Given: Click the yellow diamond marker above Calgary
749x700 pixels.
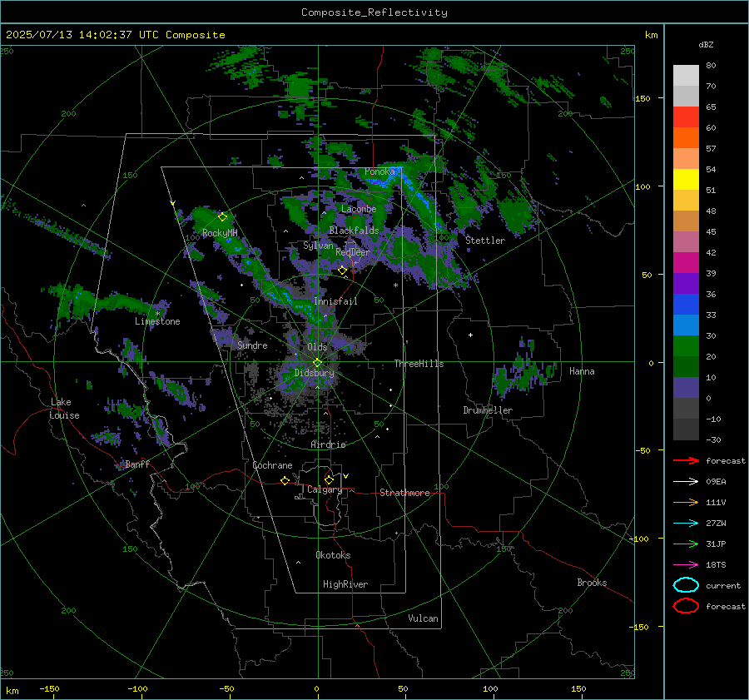Looking at the screenshot, I should click(329, 479).
